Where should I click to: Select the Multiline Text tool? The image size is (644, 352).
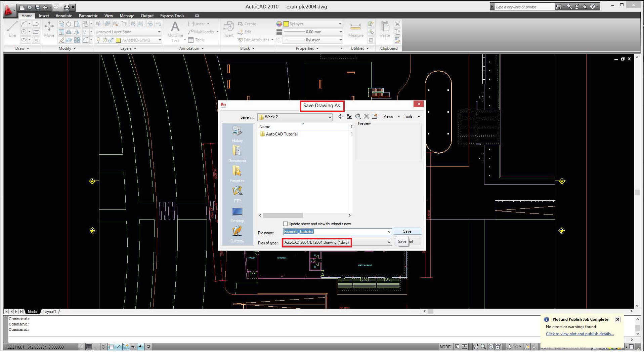coord(175,32)
